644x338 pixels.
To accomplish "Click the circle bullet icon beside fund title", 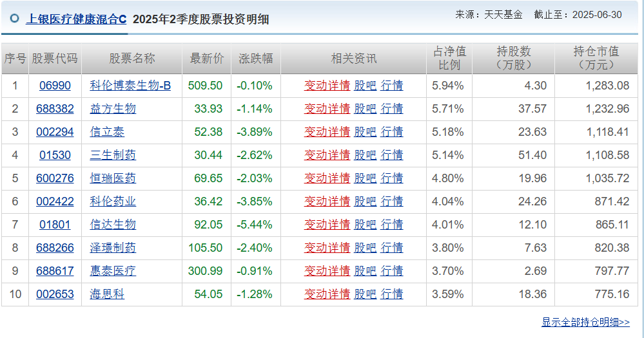I will pyautogui.click(x=14, y=19).
